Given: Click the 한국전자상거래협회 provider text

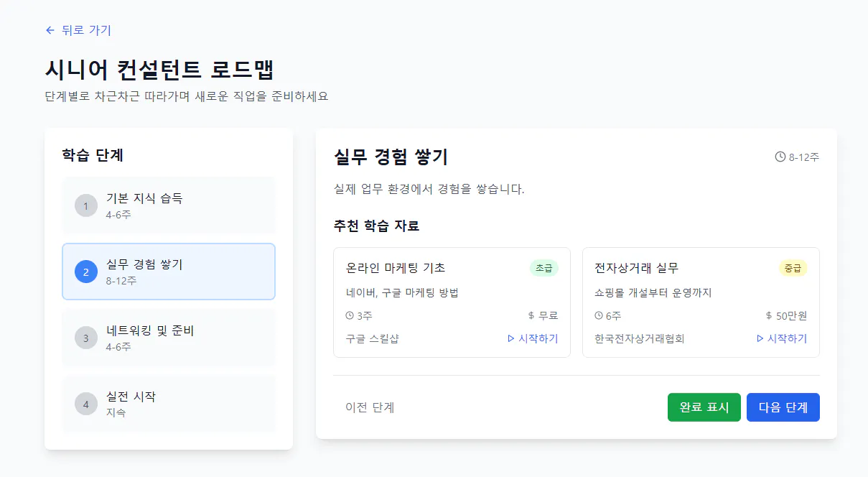Looking at the screenshot, I should click(639, 338).
